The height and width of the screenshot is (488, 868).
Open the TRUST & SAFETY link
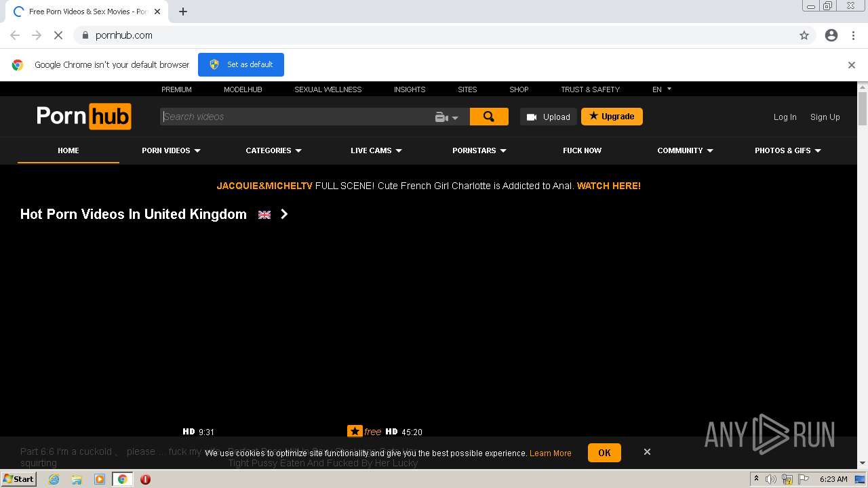point(590,89)
